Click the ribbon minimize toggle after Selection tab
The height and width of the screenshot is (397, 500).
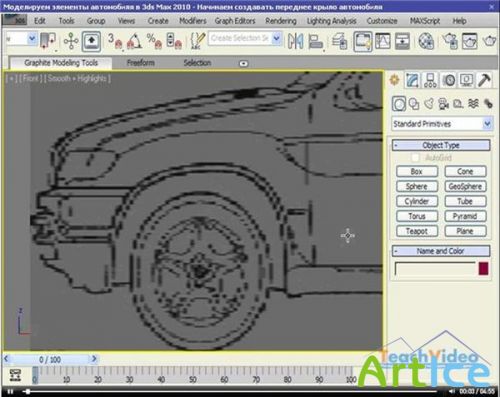coord(244,63)
